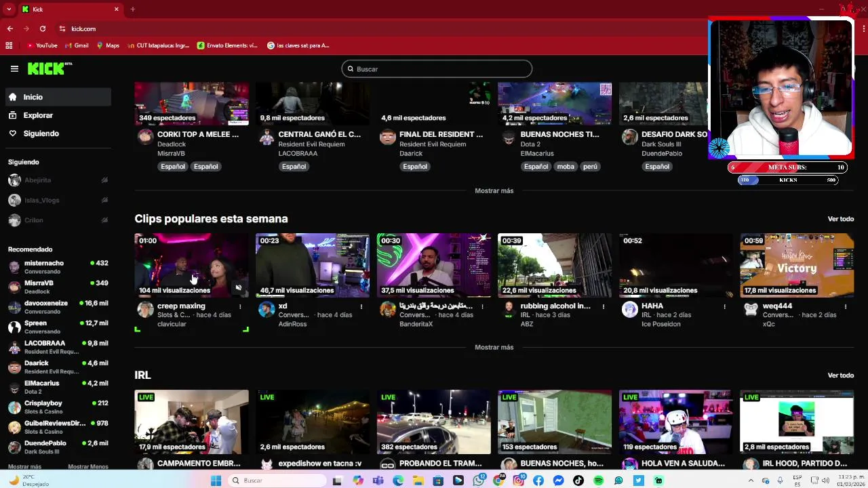
Task: Open Spreen recommended channel
Action: pos(58,327)
